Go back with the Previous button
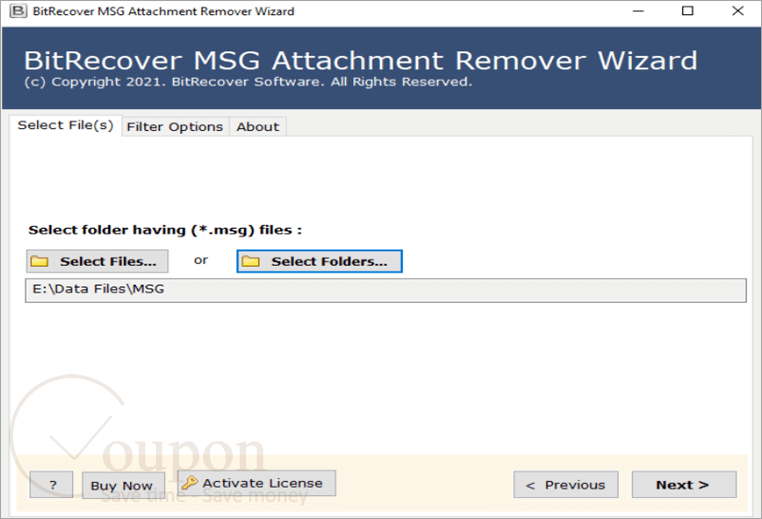This screenshot has width=762, height=519. tap(566, 484)
